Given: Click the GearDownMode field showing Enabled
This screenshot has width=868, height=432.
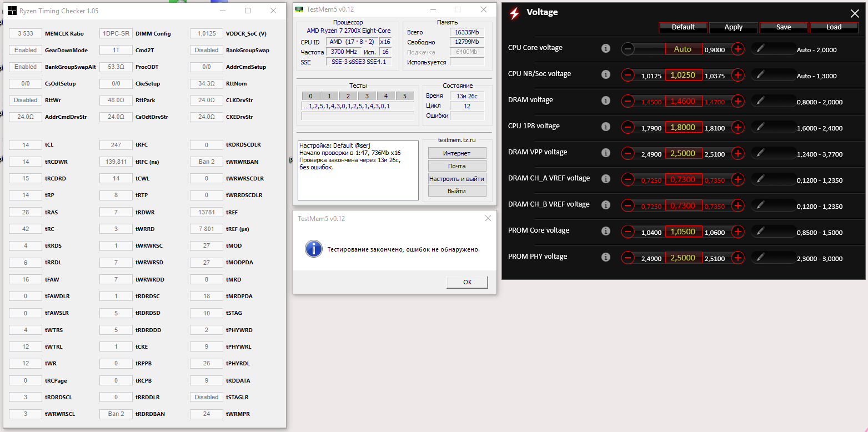Looking at the screenshot, I should click(26, 50).
